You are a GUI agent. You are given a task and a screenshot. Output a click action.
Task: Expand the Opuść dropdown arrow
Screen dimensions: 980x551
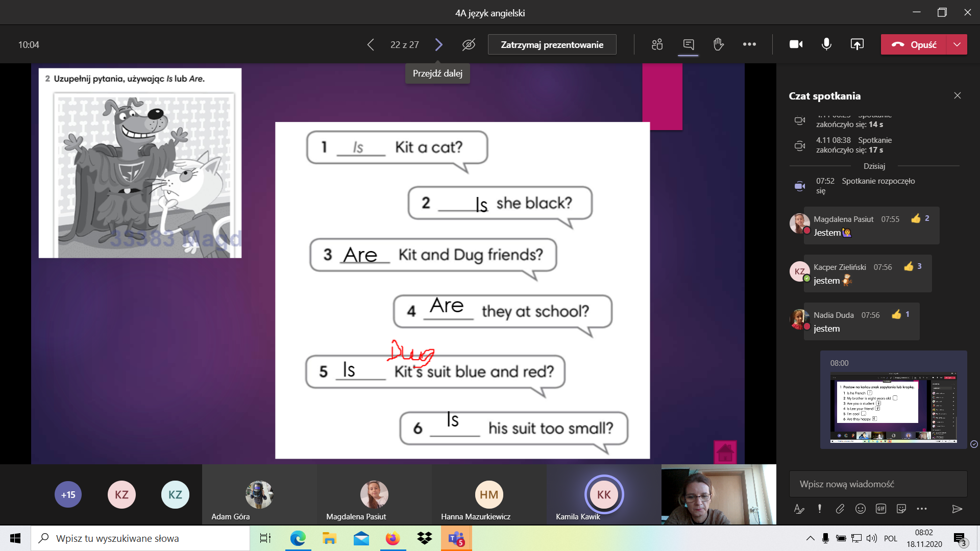(x=957, y=44)
